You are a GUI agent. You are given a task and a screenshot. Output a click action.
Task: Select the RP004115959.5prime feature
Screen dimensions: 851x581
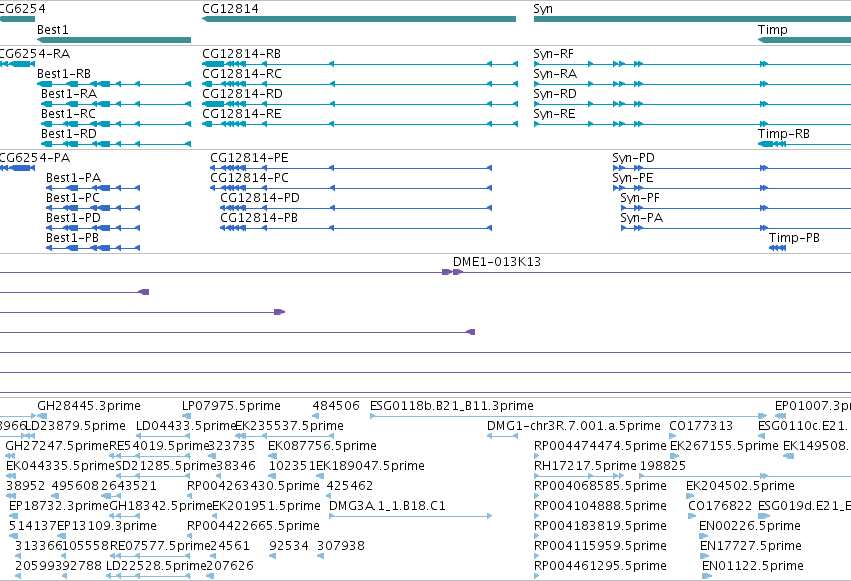click(x=537, y=556)
